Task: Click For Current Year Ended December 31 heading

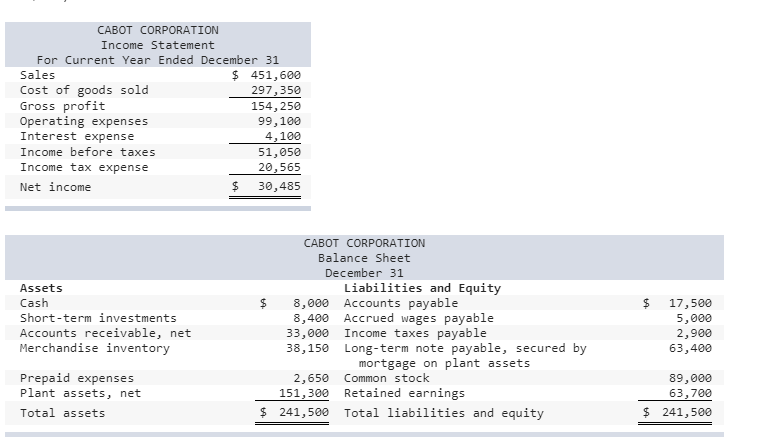Action: tap(158, 60)
